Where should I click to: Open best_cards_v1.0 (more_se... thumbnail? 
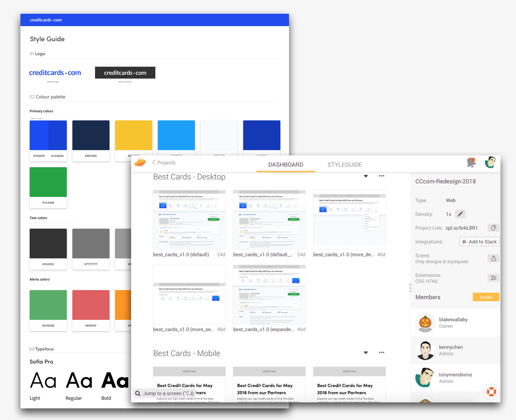(189, 295)
